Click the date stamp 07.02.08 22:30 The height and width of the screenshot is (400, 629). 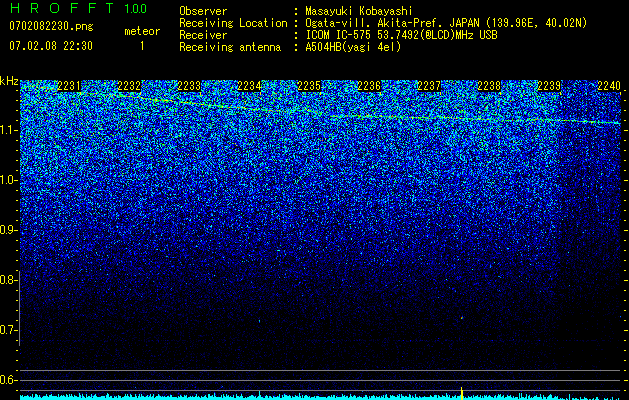tap(51, 46)
